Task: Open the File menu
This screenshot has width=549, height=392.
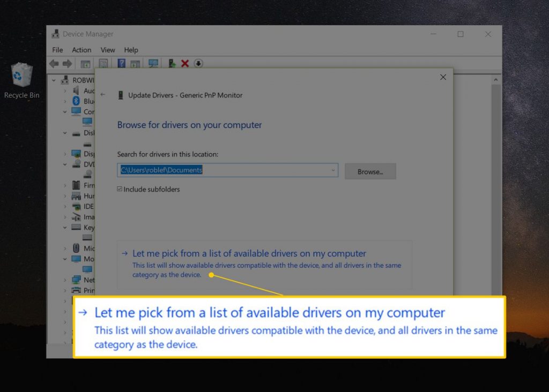Action: coord(57,50)
